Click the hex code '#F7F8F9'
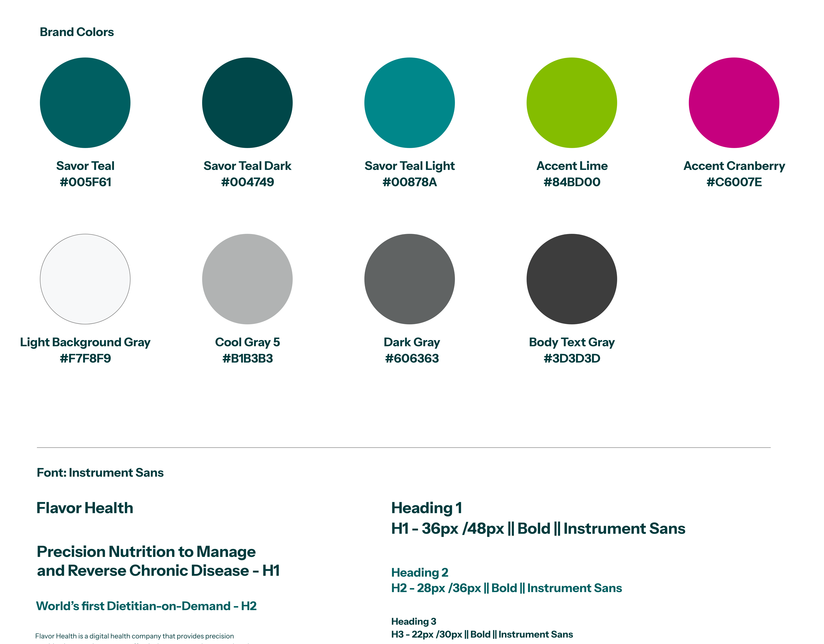The image size is (824, 644). 86,358
